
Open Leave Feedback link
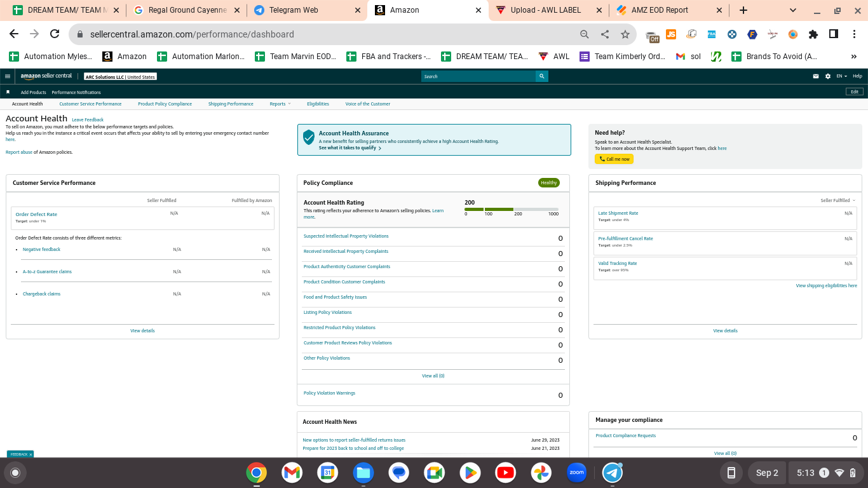tap(88, 119)
